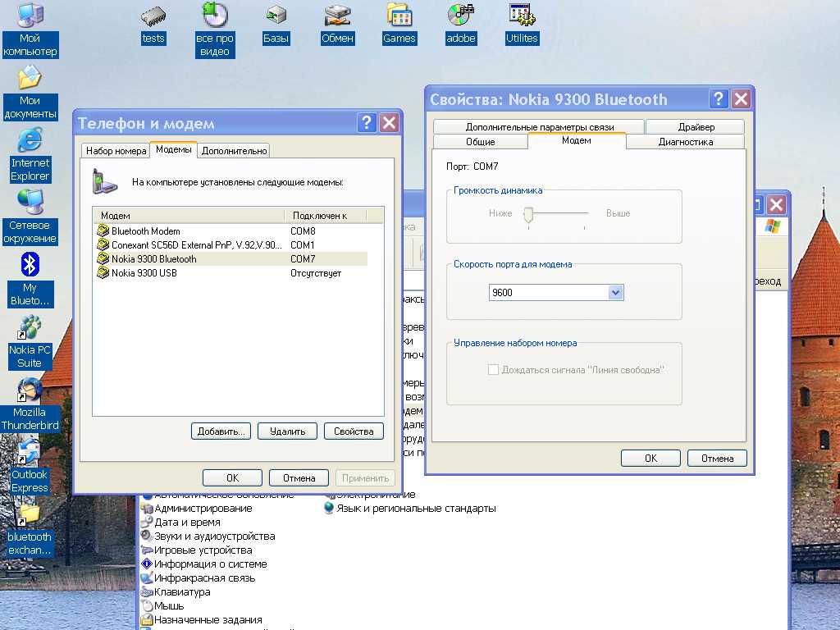Select the Модем tab in the Свойства dialog
The image size is (840, 630).
[x=577, y=140]
